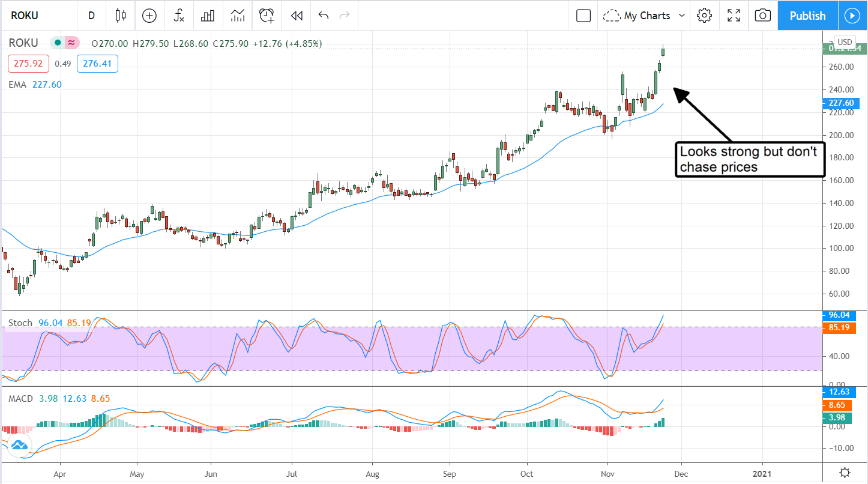Click the blue Publish button
The image size is (868, 484).
[x=807, y=16]
